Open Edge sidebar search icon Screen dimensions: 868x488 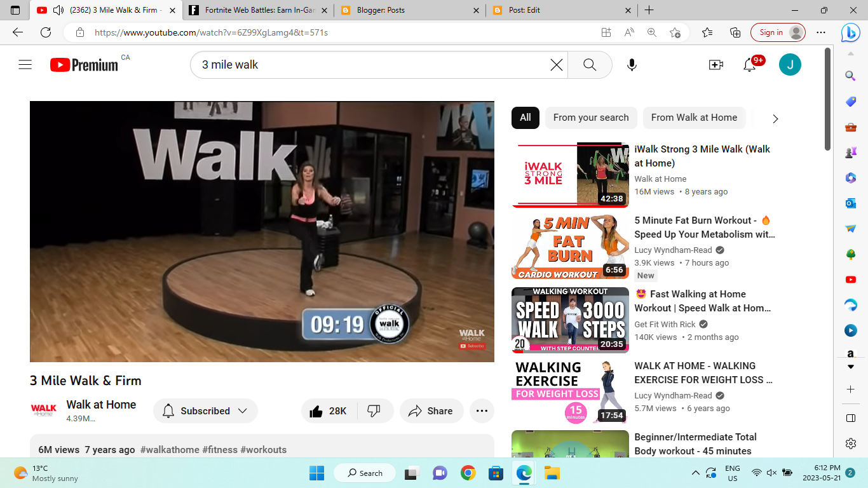pyautogui.click(x=851, y=76)
